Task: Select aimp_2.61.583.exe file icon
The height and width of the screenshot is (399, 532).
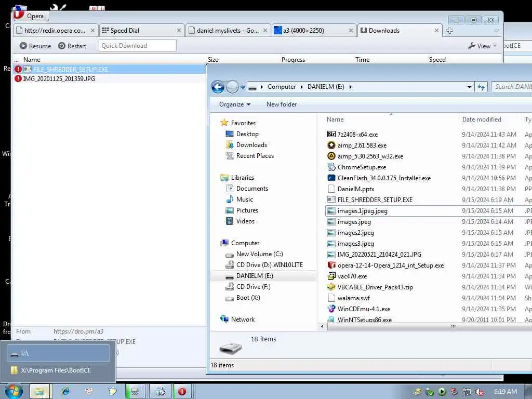Action: point(331,145)
